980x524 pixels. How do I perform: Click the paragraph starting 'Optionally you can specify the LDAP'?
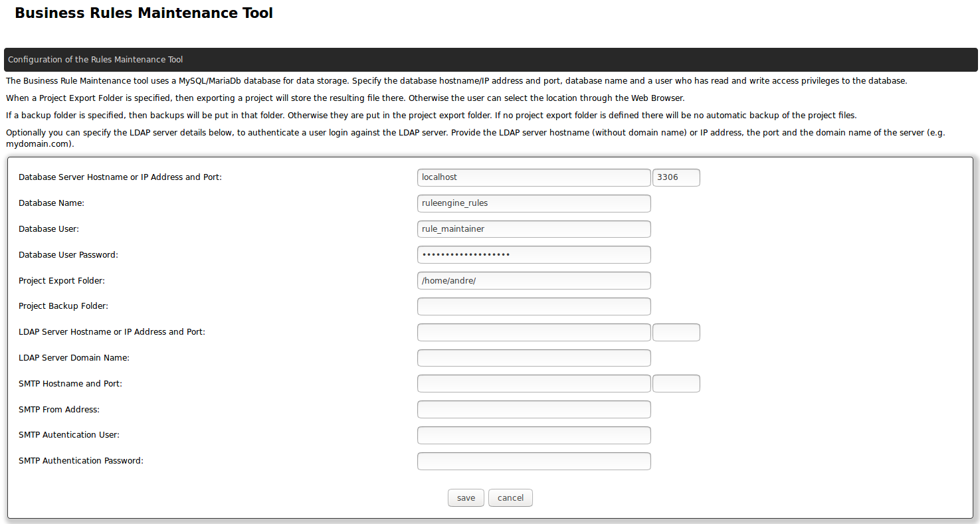[476, 138]
